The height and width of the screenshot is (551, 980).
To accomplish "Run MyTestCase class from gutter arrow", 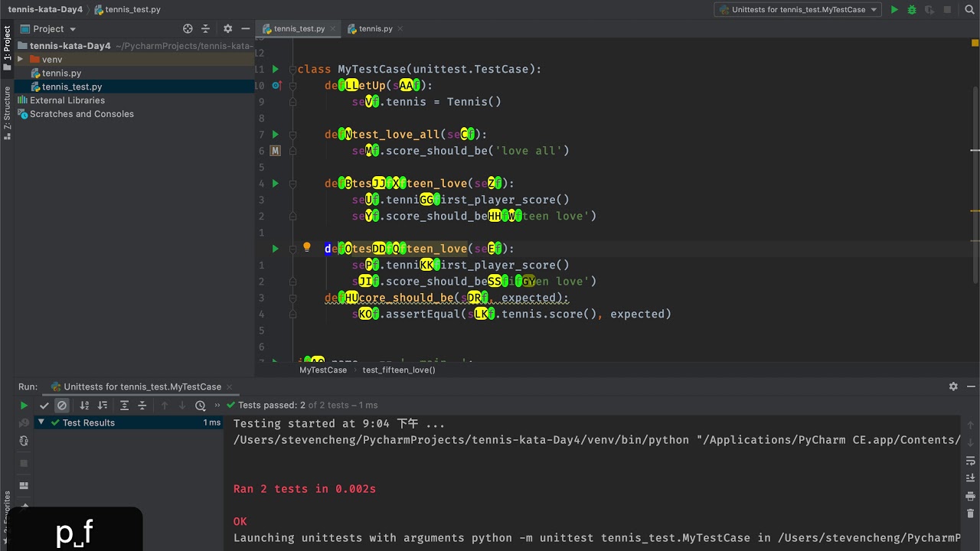I will pyautogui.click(x=276, y=69).
